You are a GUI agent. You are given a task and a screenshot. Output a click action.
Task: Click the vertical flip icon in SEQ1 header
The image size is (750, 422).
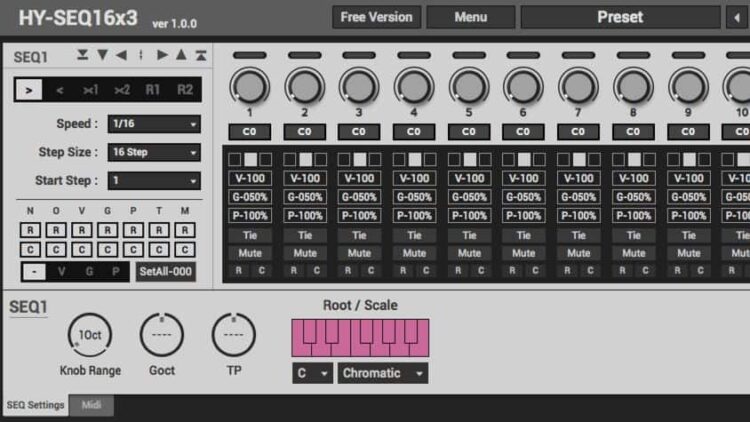point(141,55)
